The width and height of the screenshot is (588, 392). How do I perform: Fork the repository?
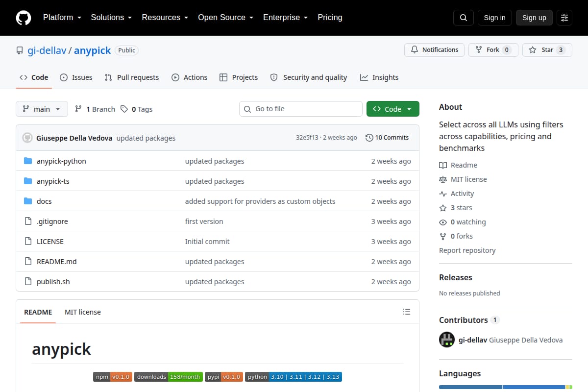point(493,50)
